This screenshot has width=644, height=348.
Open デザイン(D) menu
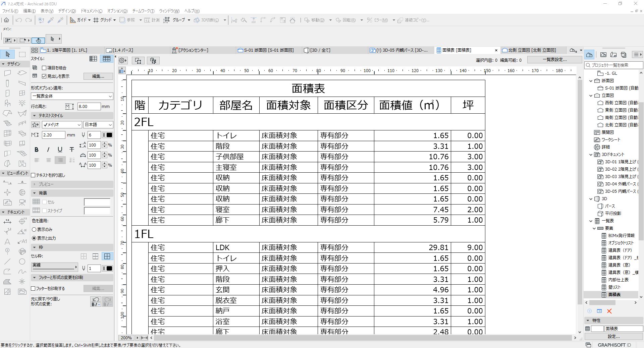click(67, 11)
